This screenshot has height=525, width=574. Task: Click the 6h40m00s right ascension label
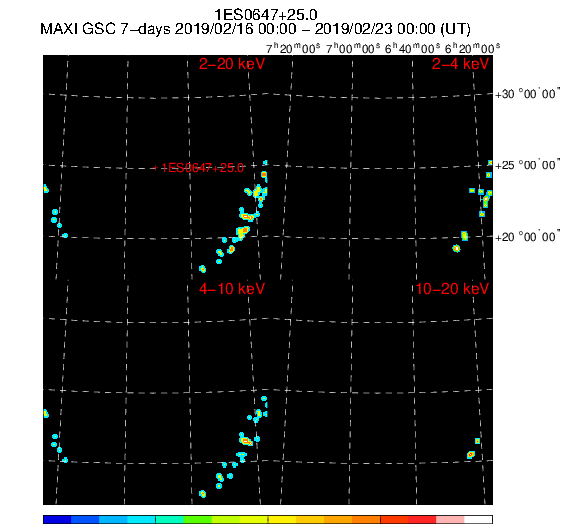tap(413, 48)
